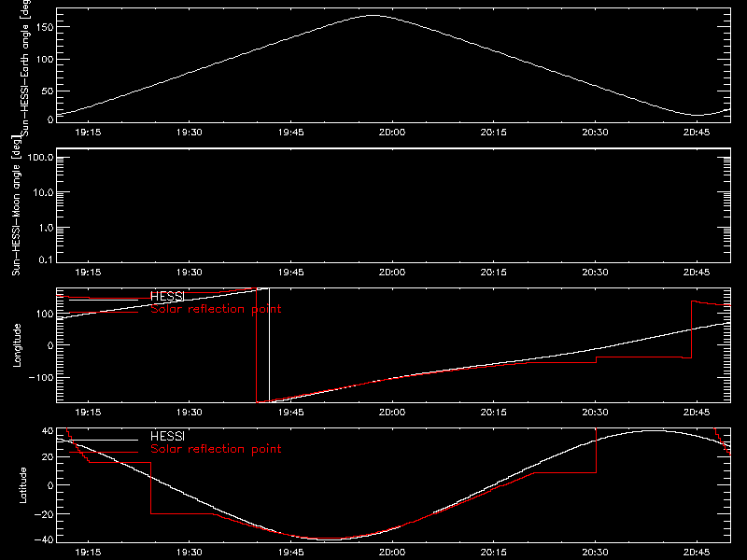Image resolution: width=747 pixels, height=560 pixels.
Task: Click 20:15 under the Moon angle plot
Action: click(x=494, y=273)
